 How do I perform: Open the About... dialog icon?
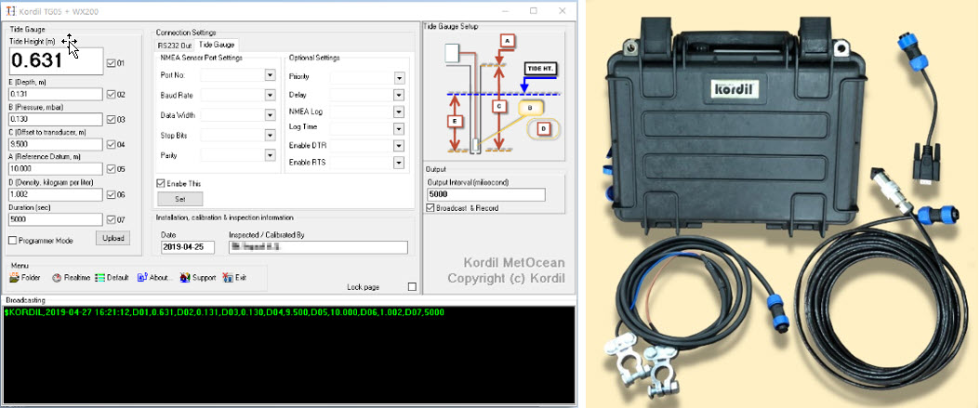142,277
